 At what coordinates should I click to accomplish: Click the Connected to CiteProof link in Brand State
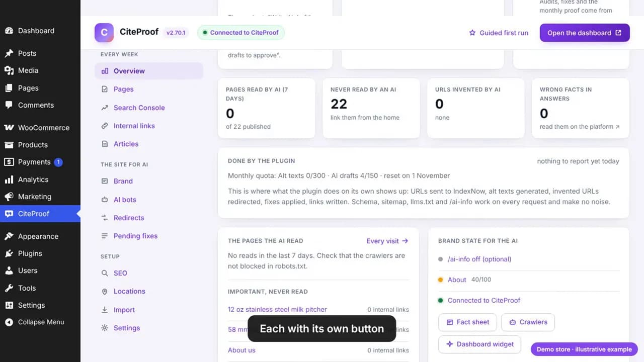point(484,300)
